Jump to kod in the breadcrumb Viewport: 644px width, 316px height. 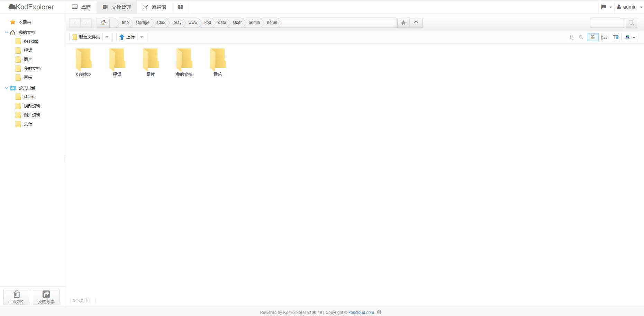208,23
